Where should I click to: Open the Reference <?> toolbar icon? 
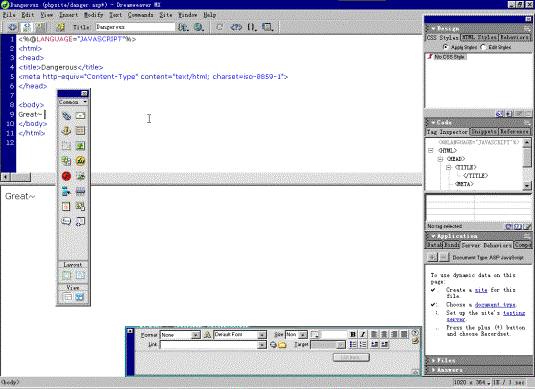(236, 27)
